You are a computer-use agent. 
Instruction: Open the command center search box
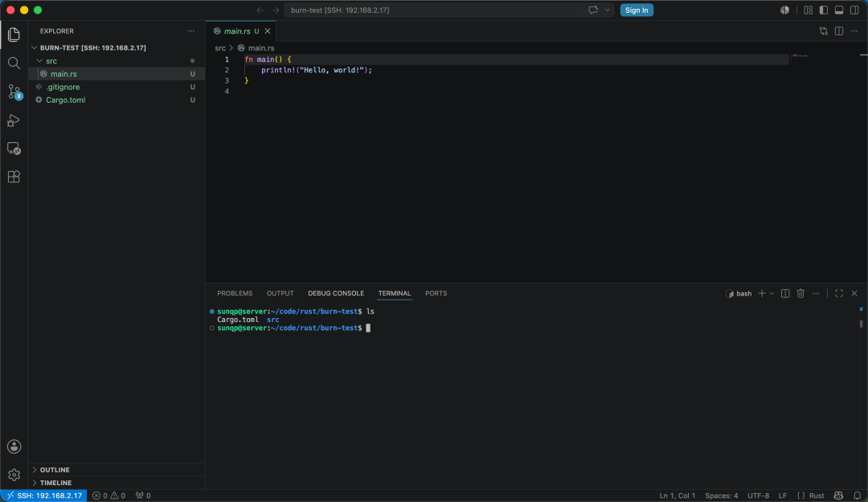click(x=434, y=10)
